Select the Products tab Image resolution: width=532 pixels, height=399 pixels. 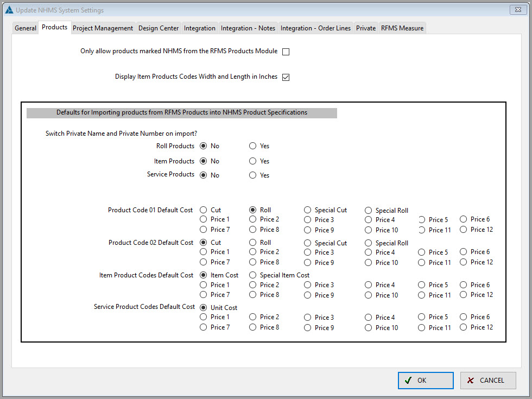tap(54, 27)
